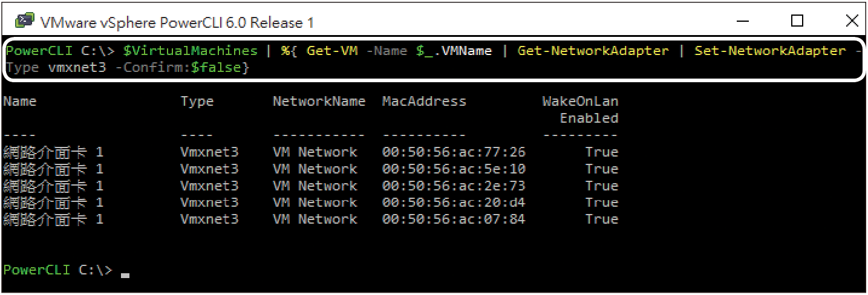Select MAC address 00:50:56:ac:07:84

[x=454, y=219]
